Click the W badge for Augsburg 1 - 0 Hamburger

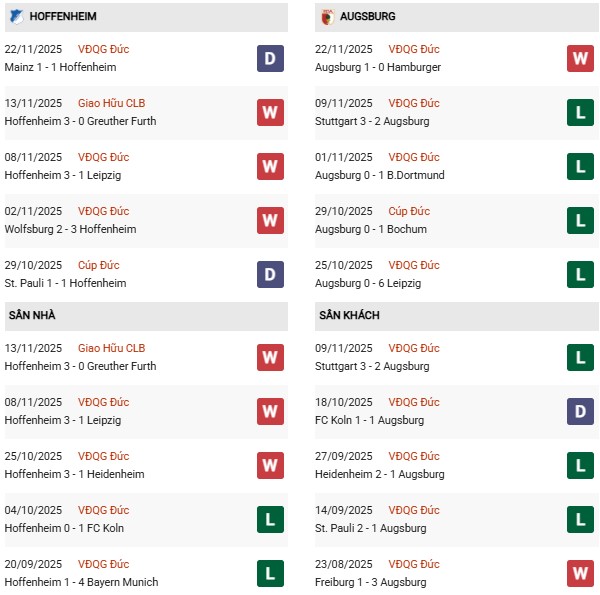coord(580,58)
